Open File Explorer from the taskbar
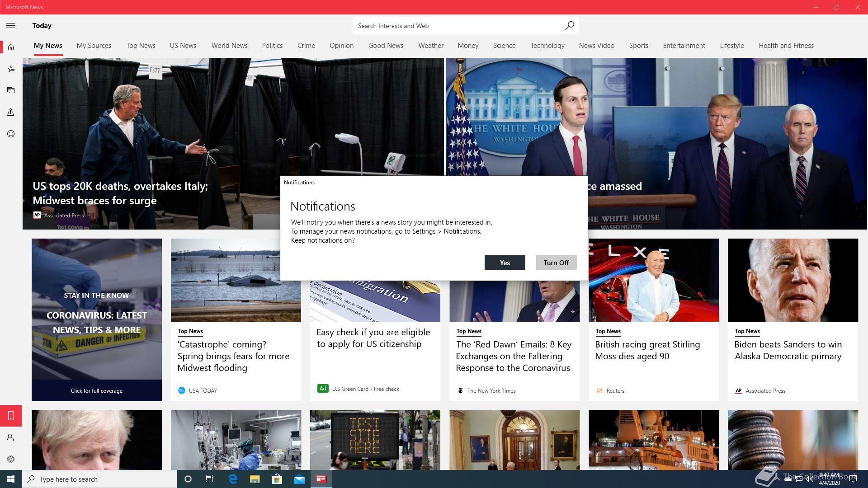The image size is (868, 488). pos(255,479)
